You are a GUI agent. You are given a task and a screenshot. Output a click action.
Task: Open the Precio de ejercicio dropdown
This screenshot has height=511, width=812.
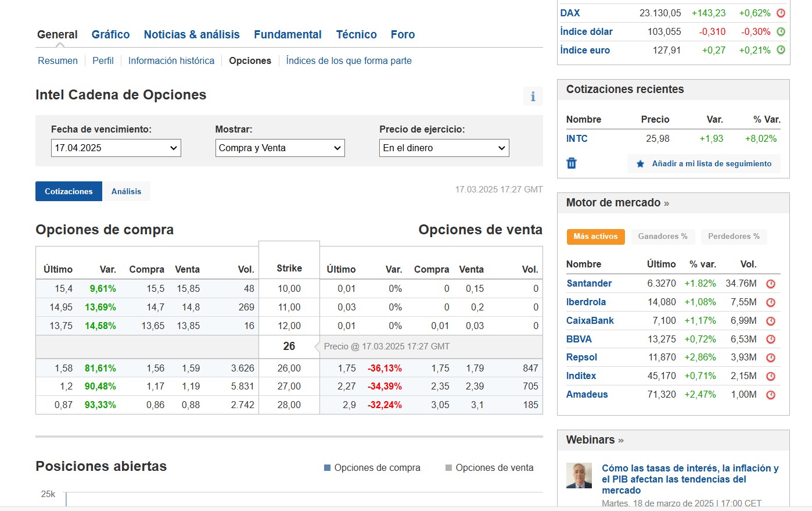[444, 148]
